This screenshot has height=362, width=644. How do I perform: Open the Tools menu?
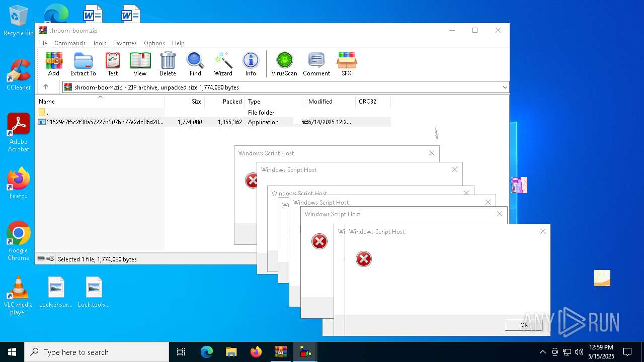[99, 43]
